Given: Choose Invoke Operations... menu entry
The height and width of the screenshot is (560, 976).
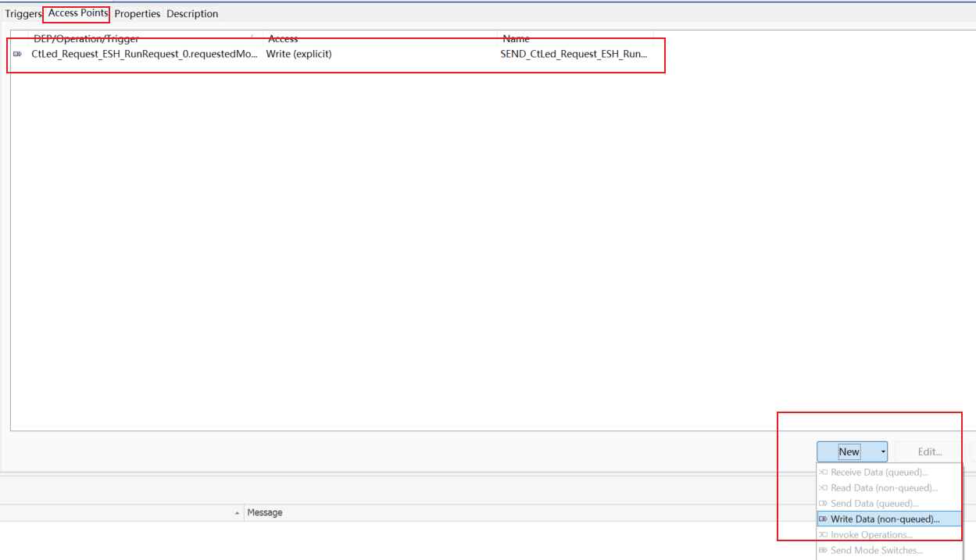Looking at the screenshot, I should (x=890, y=535).
